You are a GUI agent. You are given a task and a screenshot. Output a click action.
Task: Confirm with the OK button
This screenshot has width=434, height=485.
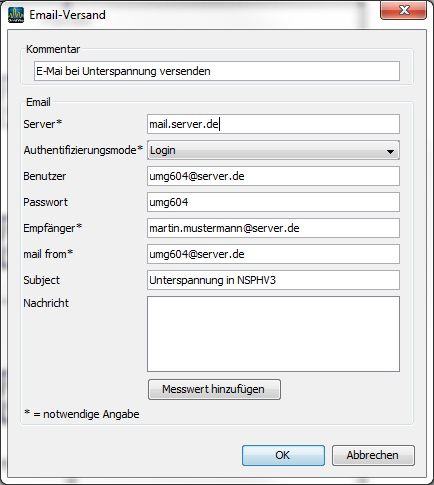[283, 455]
